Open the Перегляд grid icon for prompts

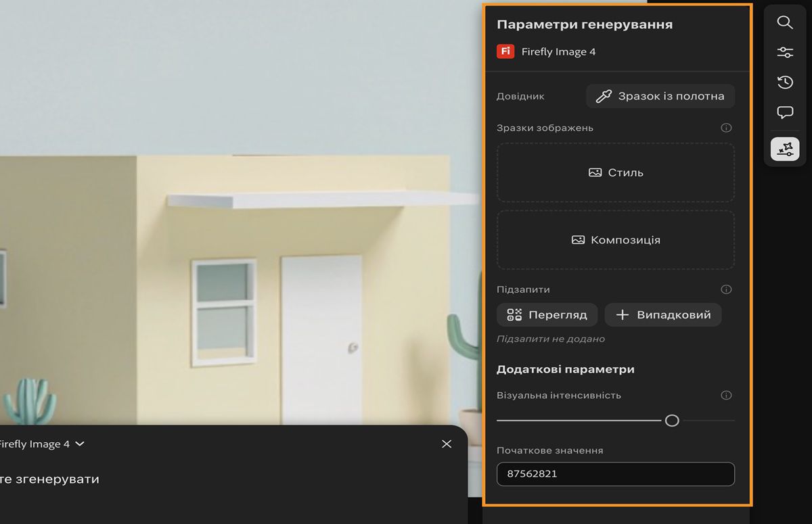(x=513, y=314)
